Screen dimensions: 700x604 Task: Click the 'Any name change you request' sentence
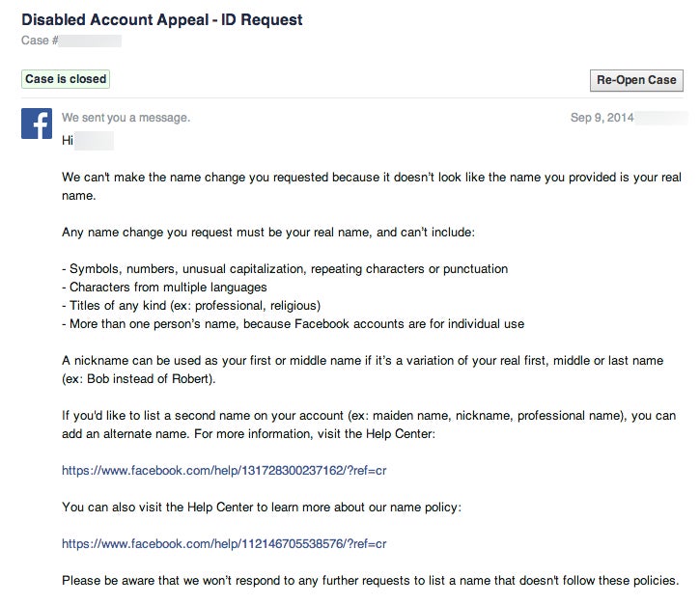[267, 233]
